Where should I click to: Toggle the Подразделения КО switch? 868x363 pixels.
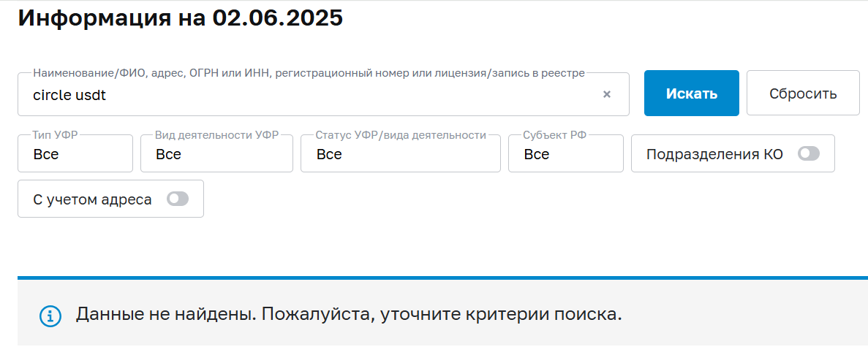pyautogui.click(x=809, y=154)
